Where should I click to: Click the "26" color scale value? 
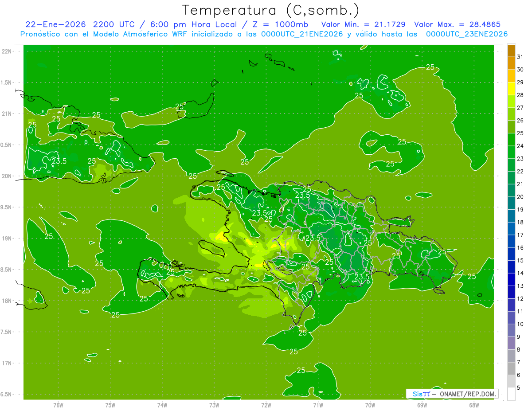pos(520,121)
